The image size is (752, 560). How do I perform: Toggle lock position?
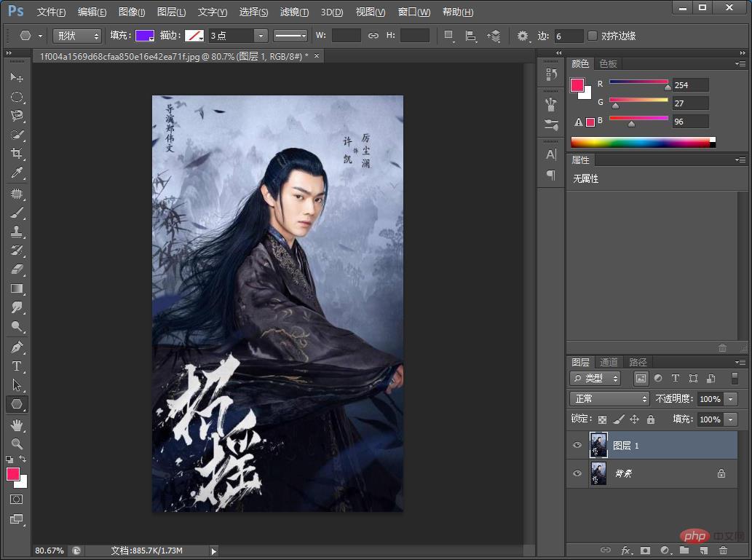635,419
